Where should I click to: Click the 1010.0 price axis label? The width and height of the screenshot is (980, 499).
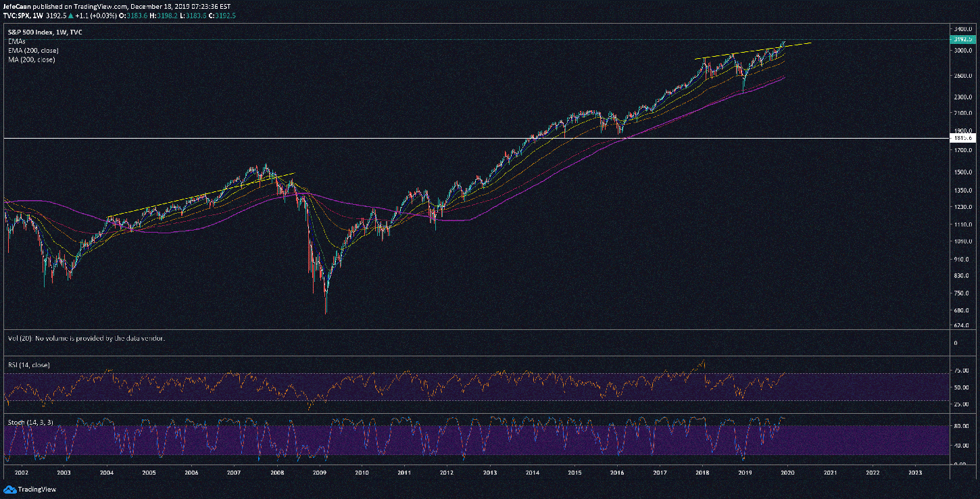[962, 241]
